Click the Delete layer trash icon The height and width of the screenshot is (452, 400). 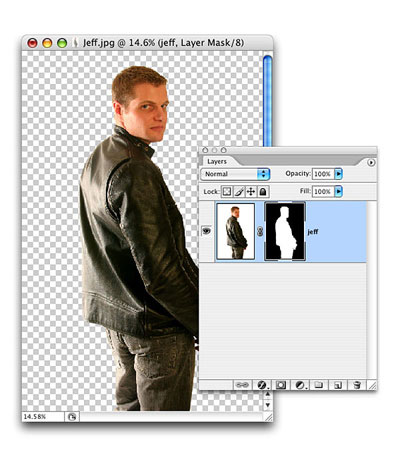357,385
